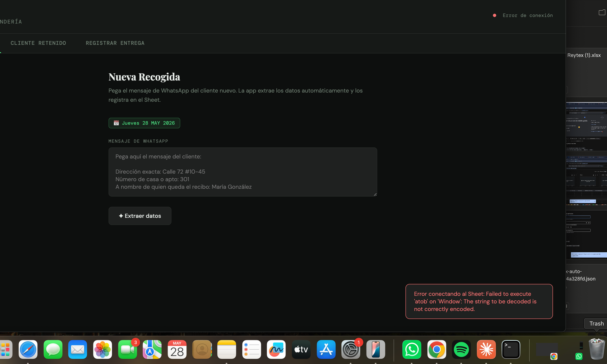
Task: Click the Extraer datos button
Action: [140, 216]
